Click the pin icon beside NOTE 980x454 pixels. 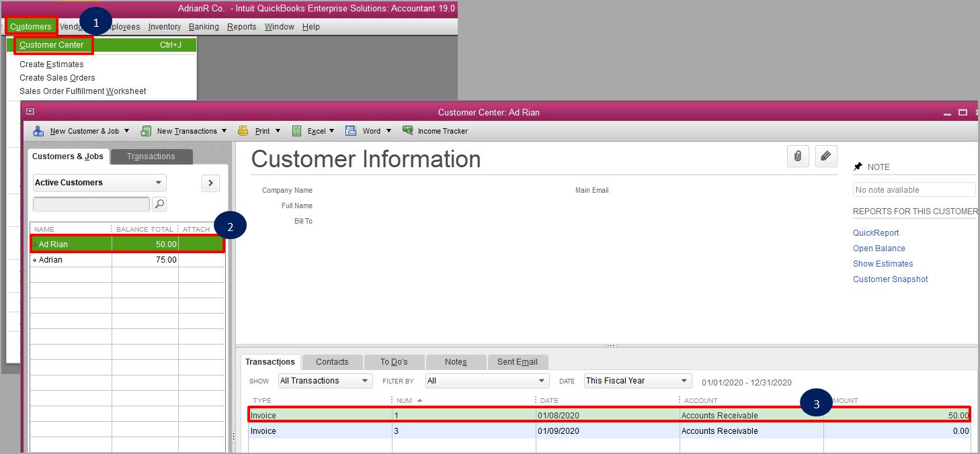click(x=858, y=167)
